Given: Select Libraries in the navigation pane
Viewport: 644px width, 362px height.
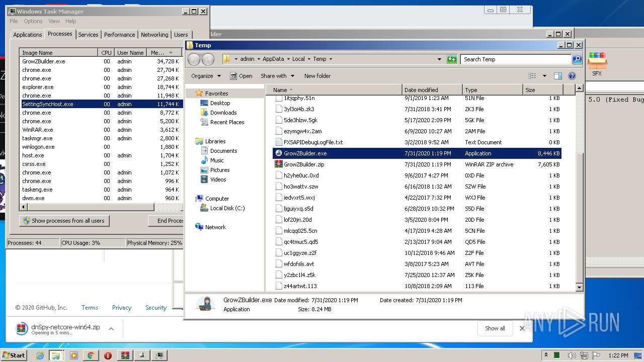Looking at the screenshot, I should [215, 141].
